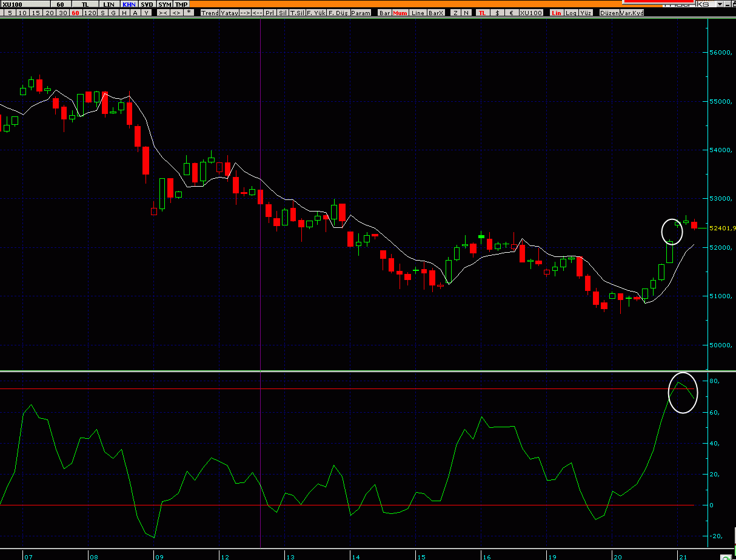Click the Prl parallel line tool
This screenshot has height=560, width=736.
pos(270,13)
